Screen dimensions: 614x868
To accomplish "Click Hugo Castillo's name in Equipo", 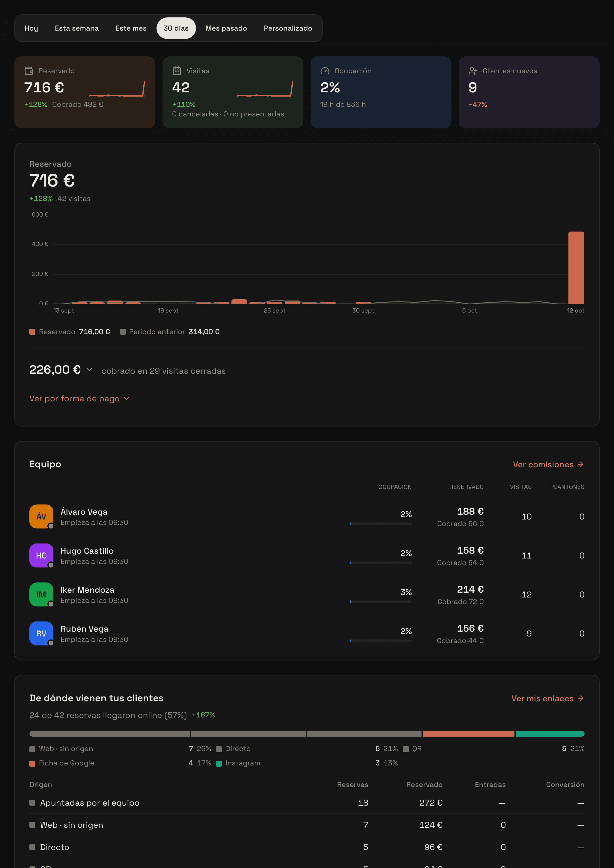I will 87,551.
